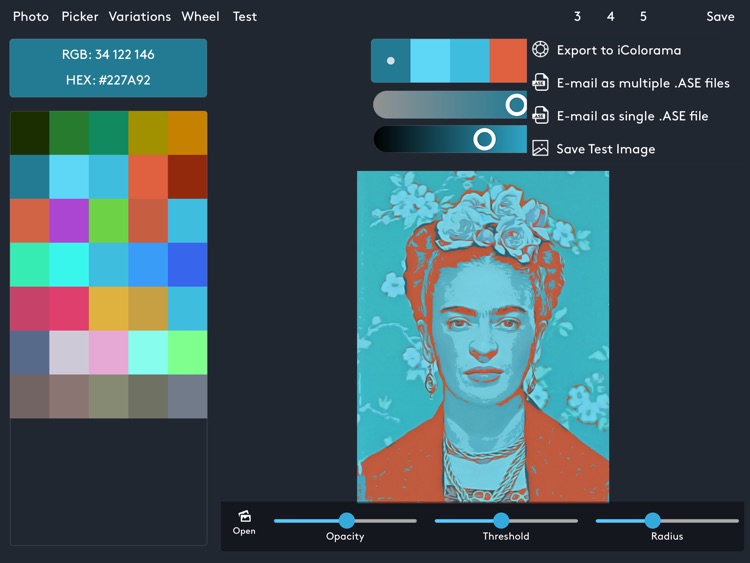Pick the royal blue swatch in the grid
This screenshot has width=750, height=563.
click(188, 265)
